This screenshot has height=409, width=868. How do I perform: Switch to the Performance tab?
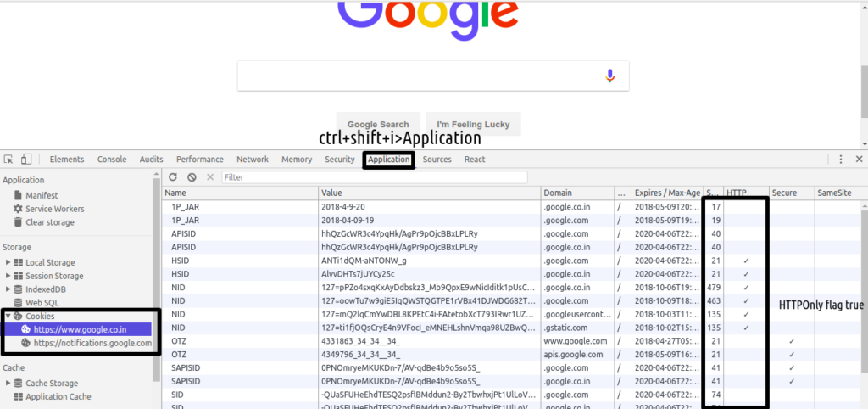pos(200,159)
